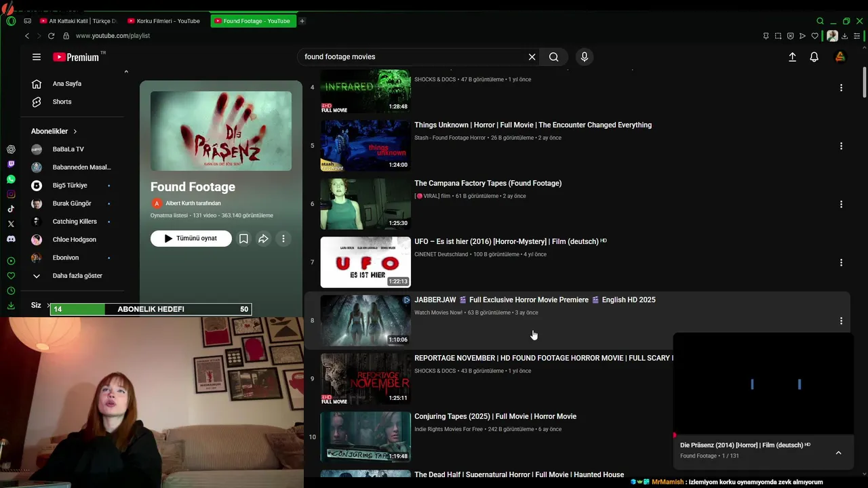Add page to bookmarks heart in address bar
Image resolution: width=868 pixels, height=488 pixels.
click(814, 36)
